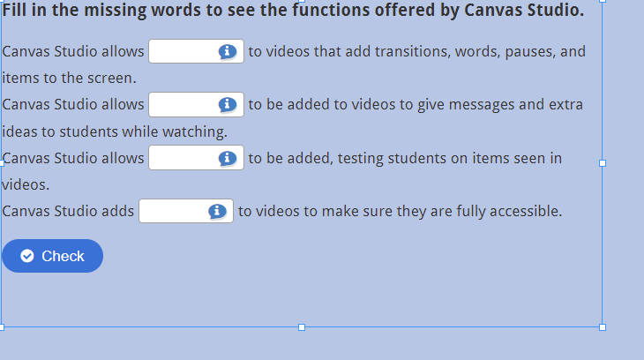Viewport: 644px width, 360px height.
Task: Open the hint icon in the messages and extra ideas blank
Action: 227,105
